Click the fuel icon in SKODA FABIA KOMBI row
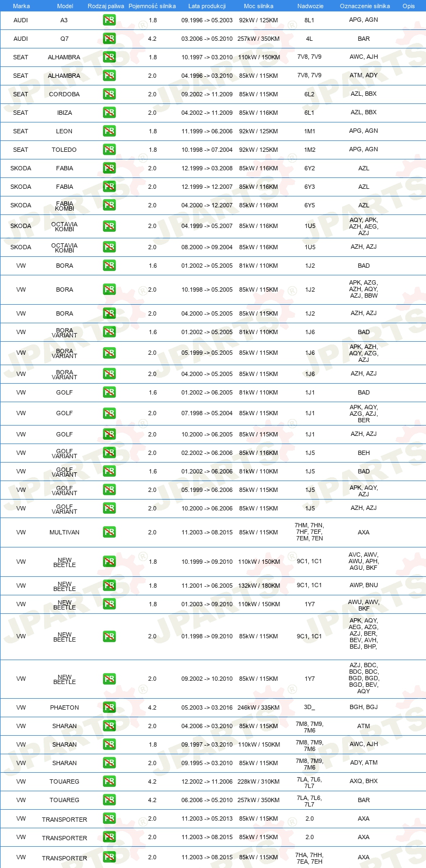This screenshot has height=868, width=426. (109, 205)
